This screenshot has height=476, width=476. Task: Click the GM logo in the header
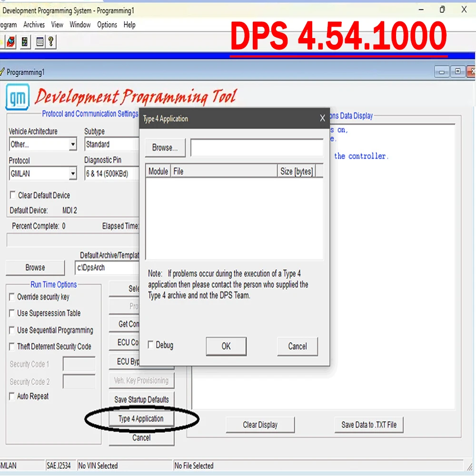(18, 97)
